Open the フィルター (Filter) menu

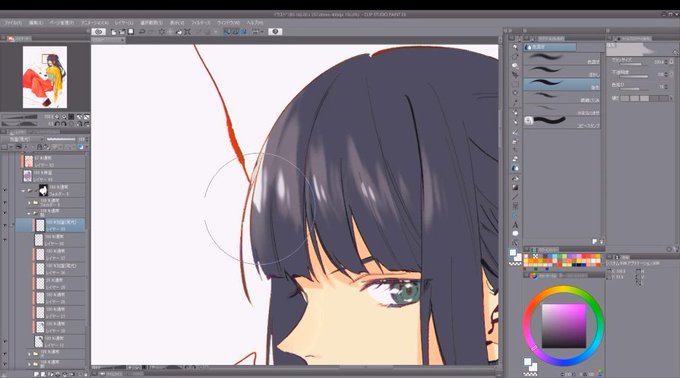click(x=201, y=23)
